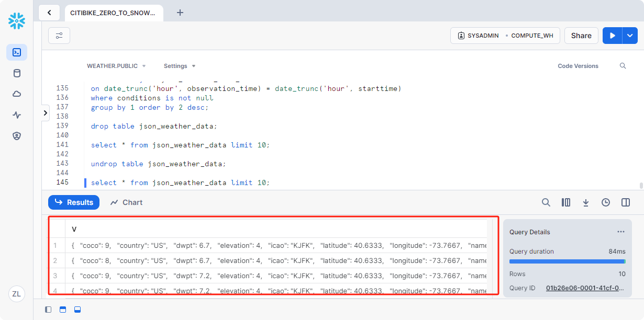
Task: Open the Query ID link
Action: (x=585, y=288)
